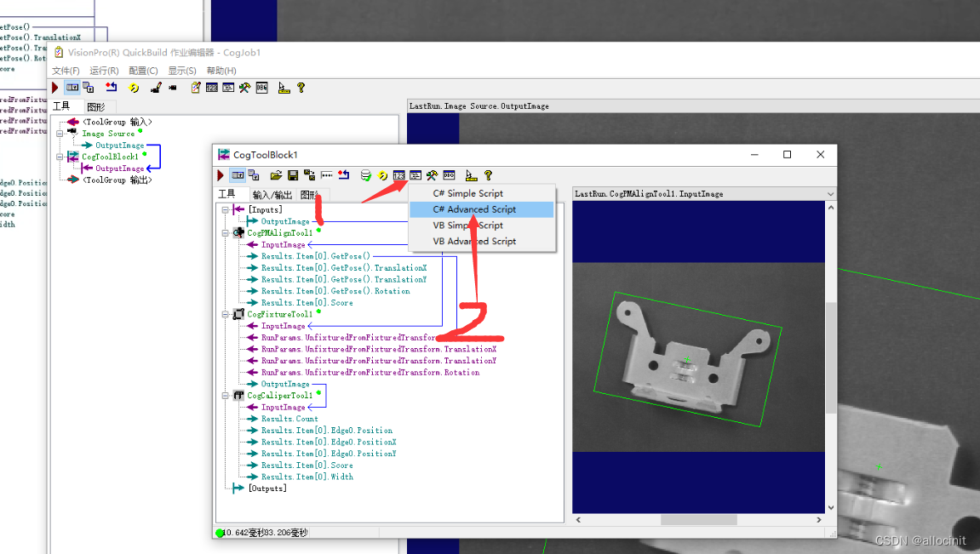The width and height of the screenshot is (980, 554).
Task: Switch to 工具 tab in CogToolBlock1
Action: [226, 194]
